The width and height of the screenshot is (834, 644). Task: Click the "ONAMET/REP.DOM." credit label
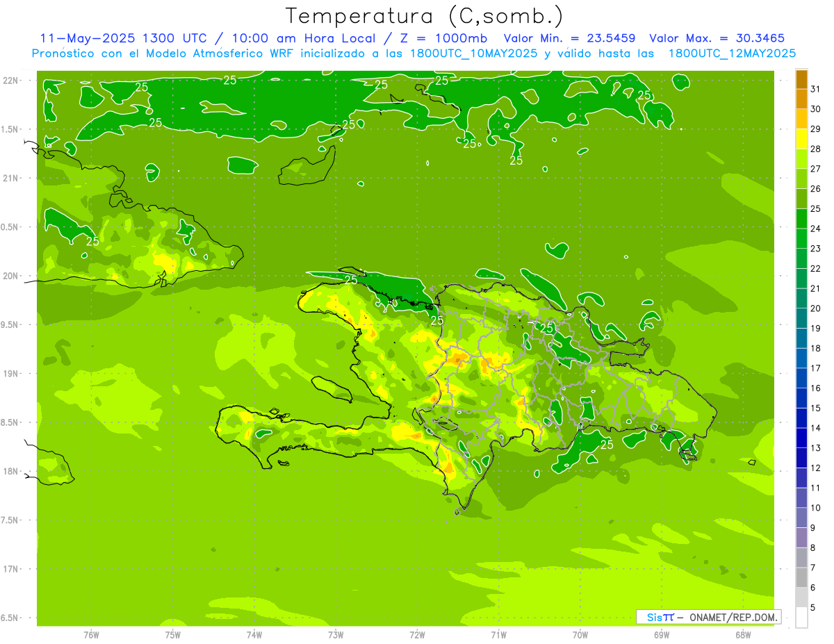(733, 617)
